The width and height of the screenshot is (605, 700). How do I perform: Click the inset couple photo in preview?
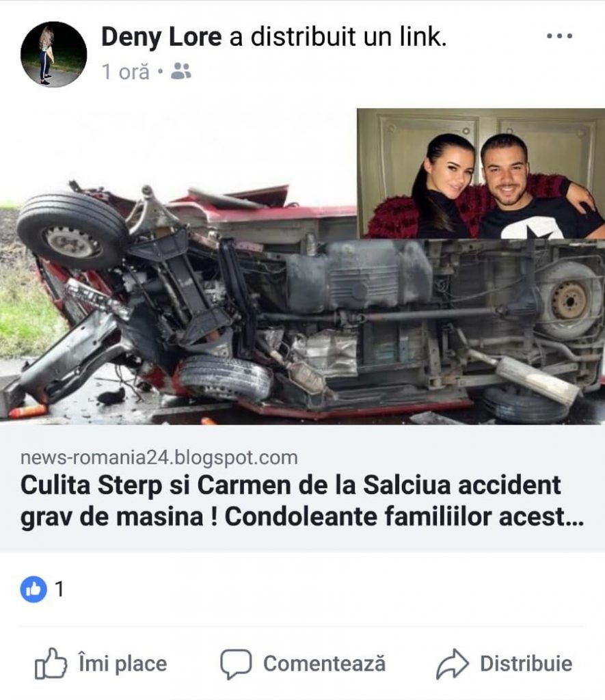pyautogui.click(x=481, y=173)
